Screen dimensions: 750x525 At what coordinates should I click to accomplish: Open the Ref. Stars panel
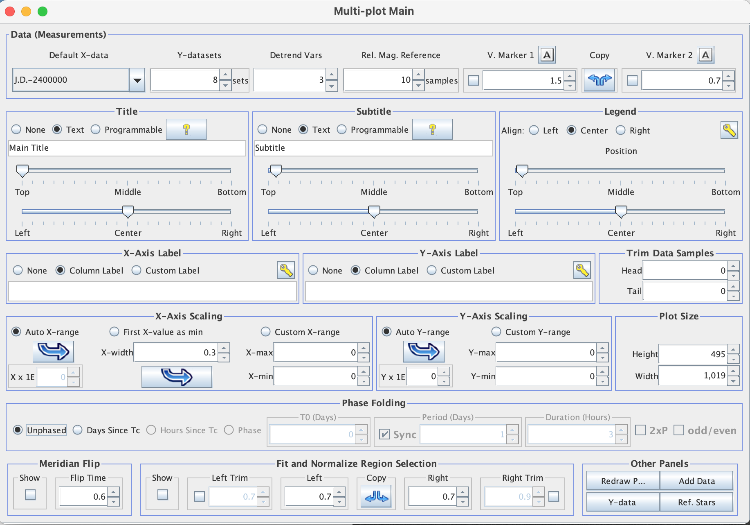point(695,502)
